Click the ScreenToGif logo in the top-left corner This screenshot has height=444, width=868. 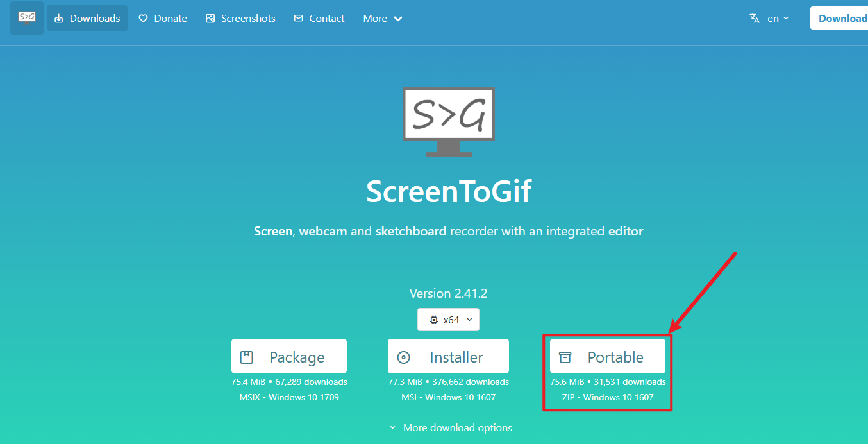click(x=26, y=18)
